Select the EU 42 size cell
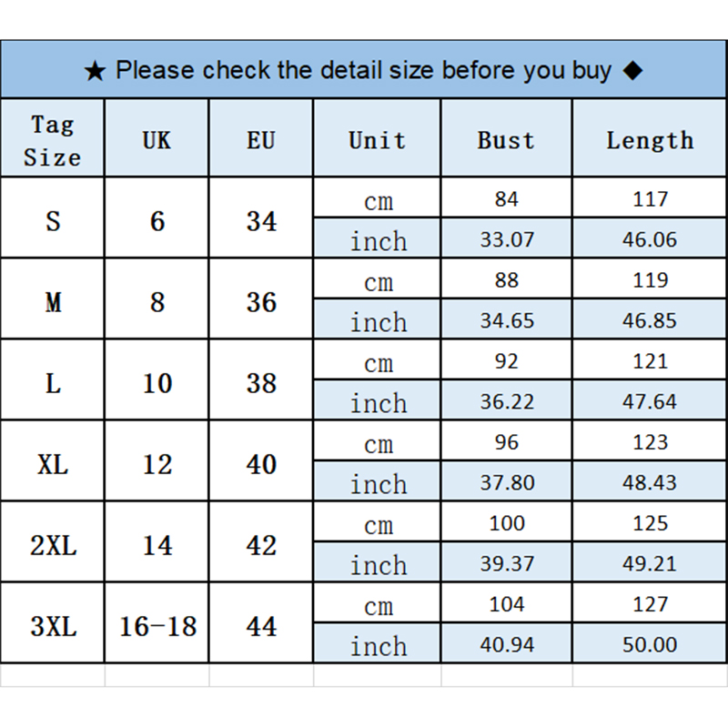The width and height of the screenshot is (728, 728). click(261, 545)
